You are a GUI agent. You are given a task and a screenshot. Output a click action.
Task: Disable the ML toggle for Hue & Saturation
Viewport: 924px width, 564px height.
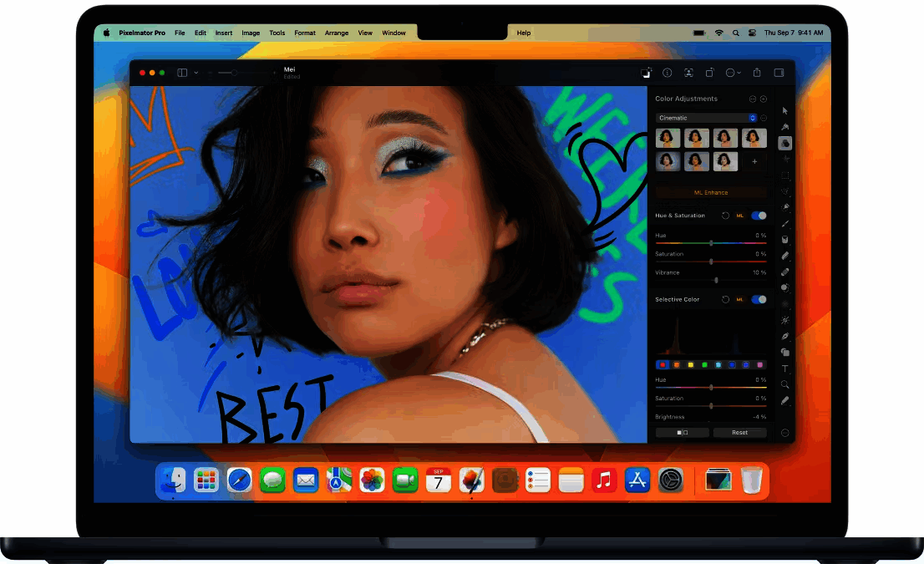(760, 216)
